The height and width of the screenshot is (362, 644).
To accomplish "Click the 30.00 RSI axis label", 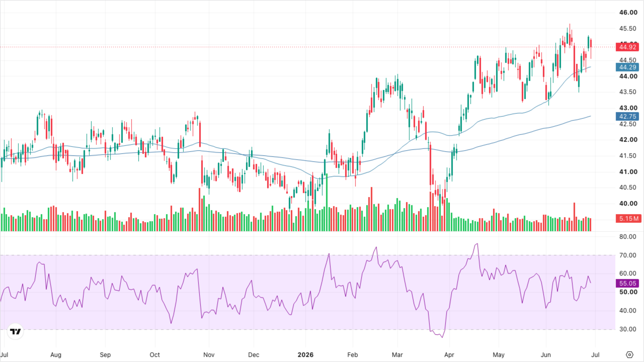I will tap(628, 329).
